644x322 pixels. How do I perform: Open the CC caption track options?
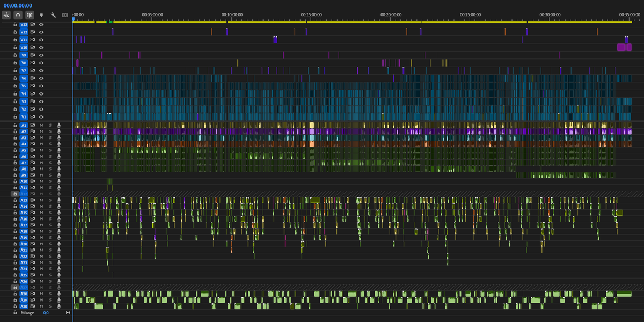coord(65,16)
